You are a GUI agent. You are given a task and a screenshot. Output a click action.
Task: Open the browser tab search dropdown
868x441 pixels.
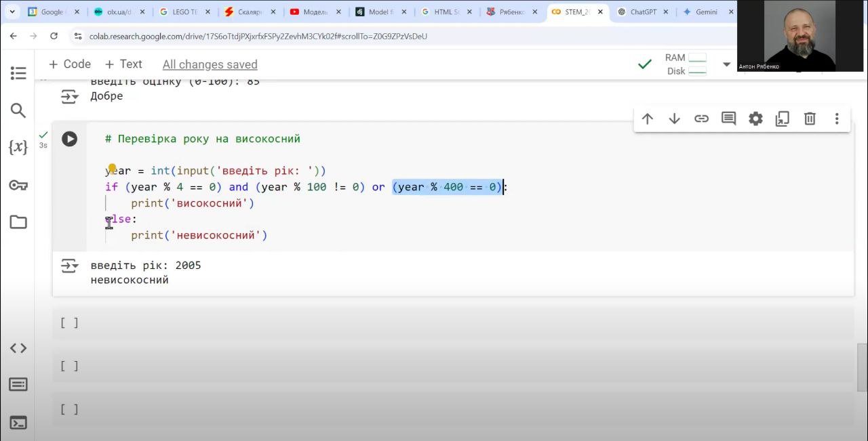coord(12,12)
